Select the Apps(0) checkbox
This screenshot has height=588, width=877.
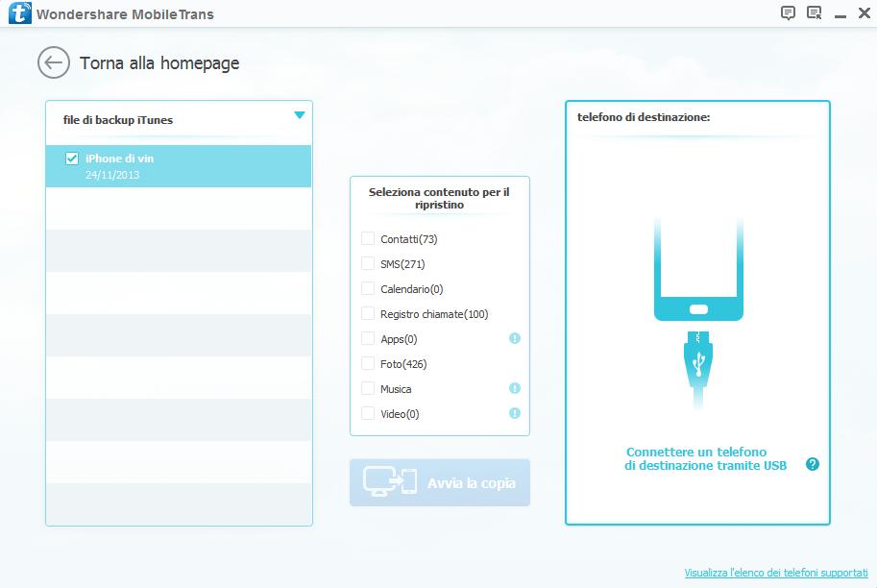coord(368,338)
